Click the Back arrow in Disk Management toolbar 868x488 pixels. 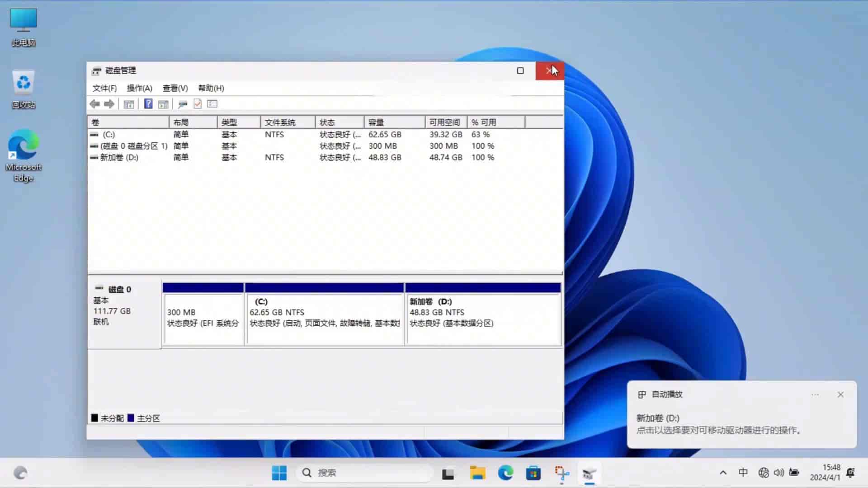point(94,104)
